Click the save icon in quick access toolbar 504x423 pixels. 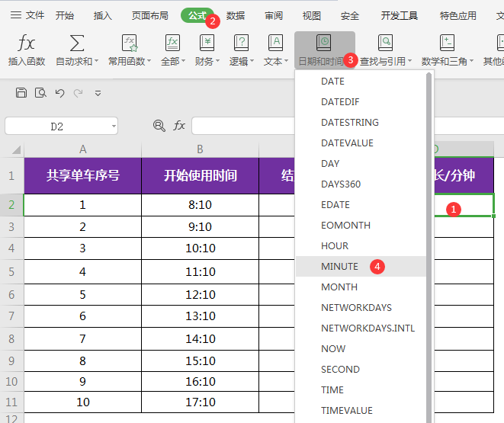[21, 93]
